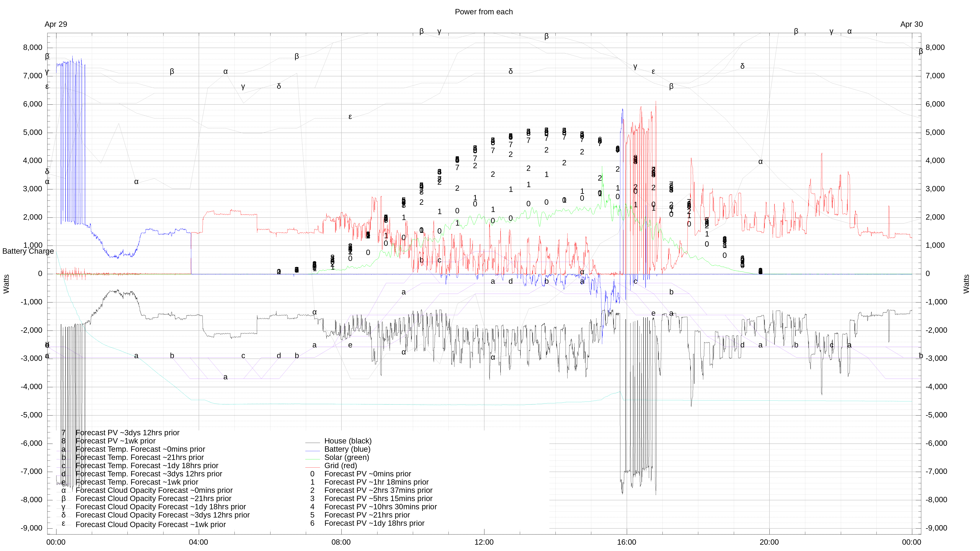980x551 pixels.
Task: Click legend 'Forecast Cloud Opacity Forecast ~0mins prior'
Action: [x=154, y=491]
